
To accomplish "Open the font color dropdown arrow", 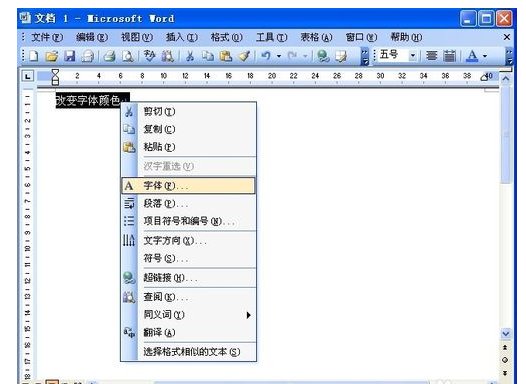I will pos(485,56).
